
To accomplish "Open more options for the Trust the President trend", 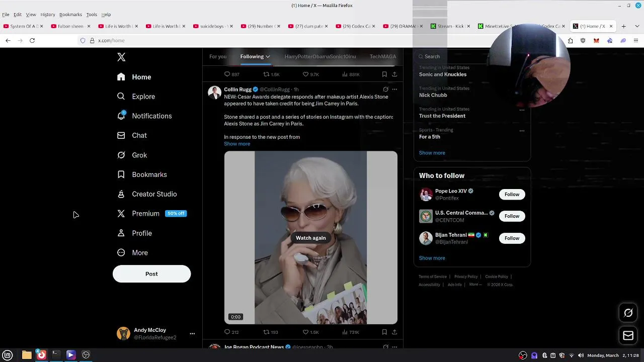I will [x=522, y=110].
